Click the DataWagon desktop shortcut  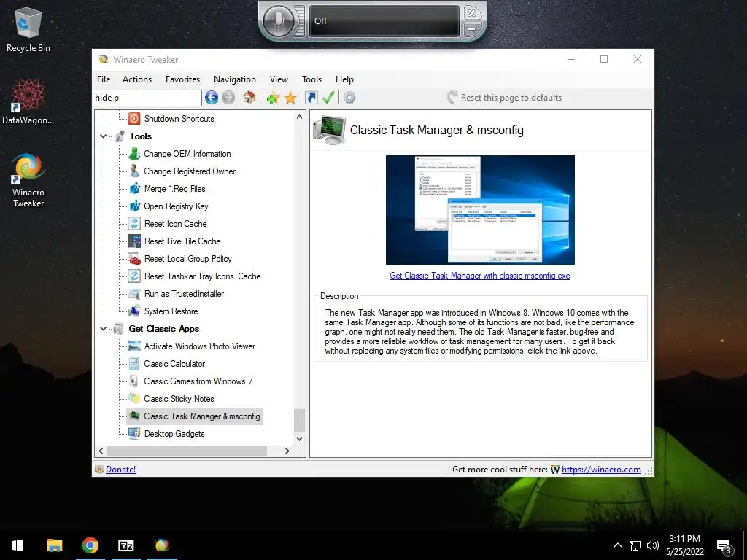[x=28, y=102]
